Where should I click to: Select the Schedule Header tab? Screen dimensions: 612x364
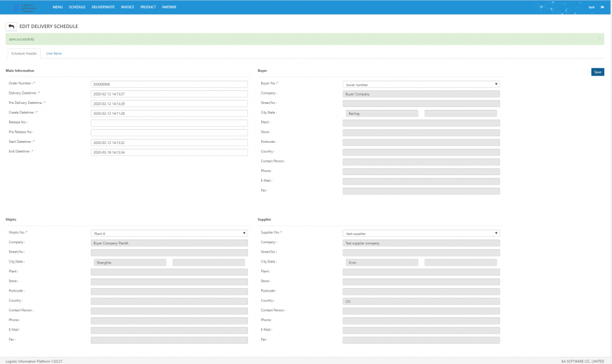pos(24,53)
